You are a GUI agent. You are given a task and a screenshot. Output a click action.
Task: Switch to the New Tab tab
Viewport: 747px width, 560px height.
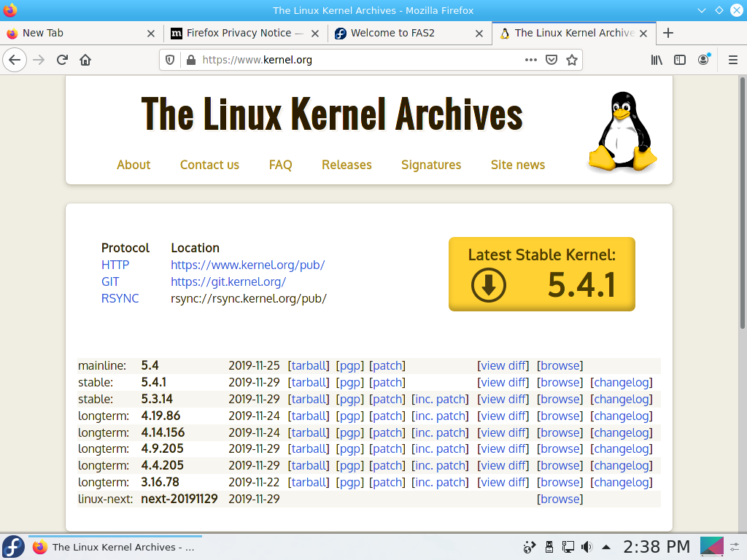(81, 33)
